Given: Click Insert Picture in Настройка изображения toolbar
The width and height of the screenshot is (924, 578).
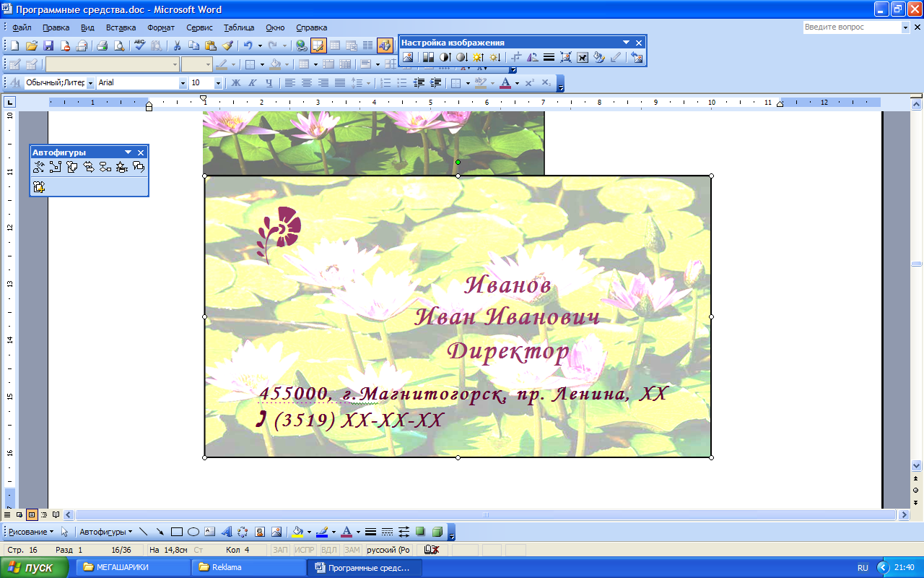Looking at the screenshot, I should coord(409,57).
